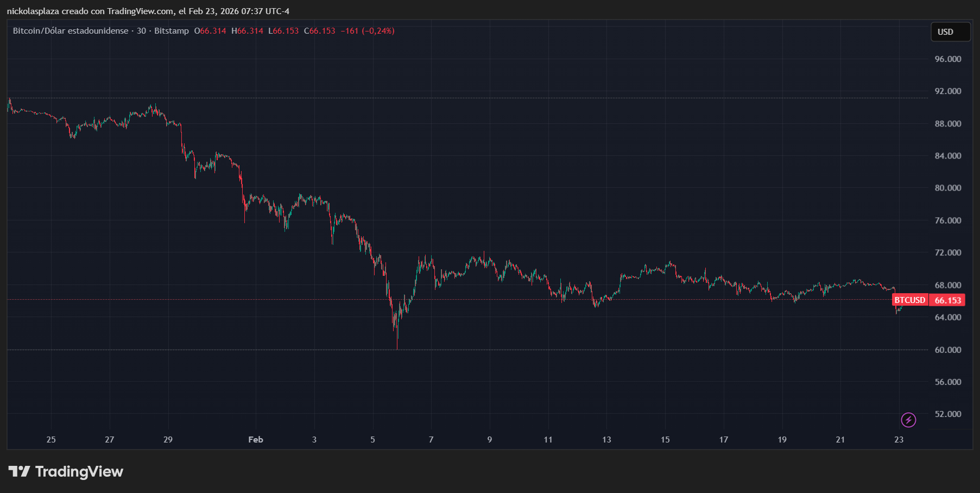The width and height of the screenshot is (980, 493).
Task: Click the 60.000 price axis label
Action: coord(947,350)
